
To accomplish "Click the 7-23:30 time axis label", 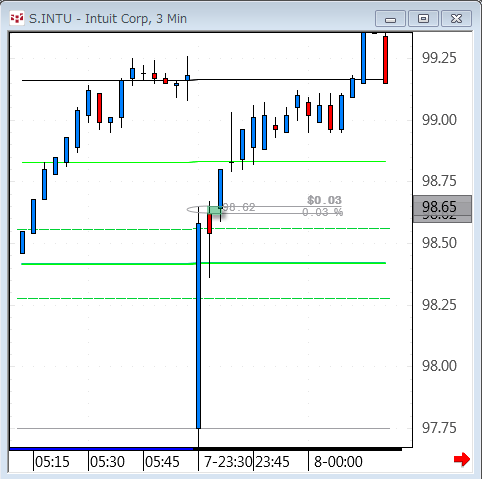I will (x=228, y=462).
